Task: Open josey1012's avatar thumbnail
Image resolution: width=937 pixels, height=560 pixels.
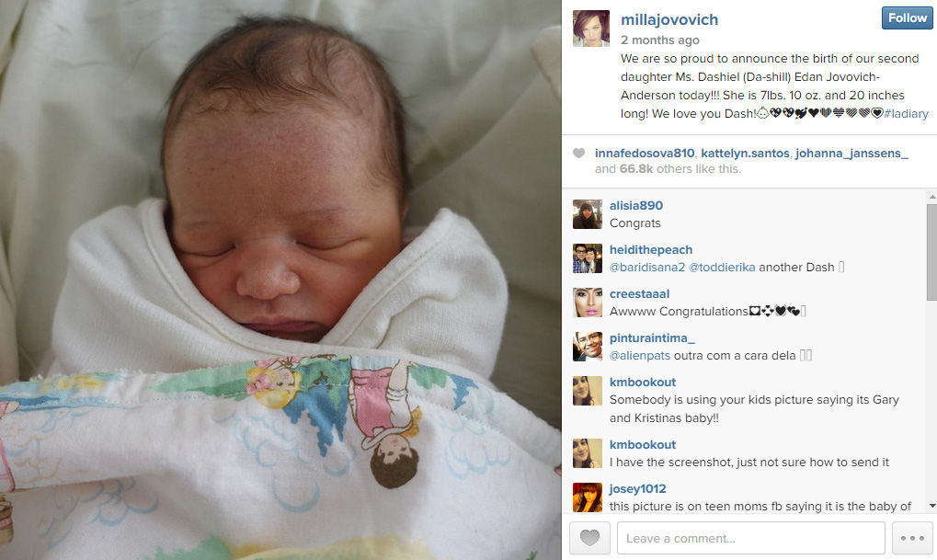Action: [x=588, y=497]
